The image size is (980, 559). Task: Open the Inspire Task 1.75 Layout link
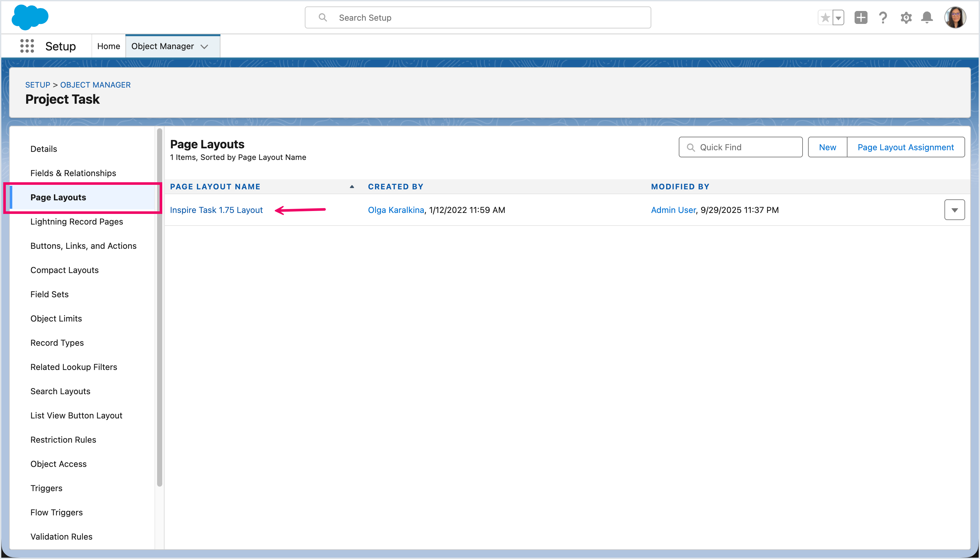[216, 210]
